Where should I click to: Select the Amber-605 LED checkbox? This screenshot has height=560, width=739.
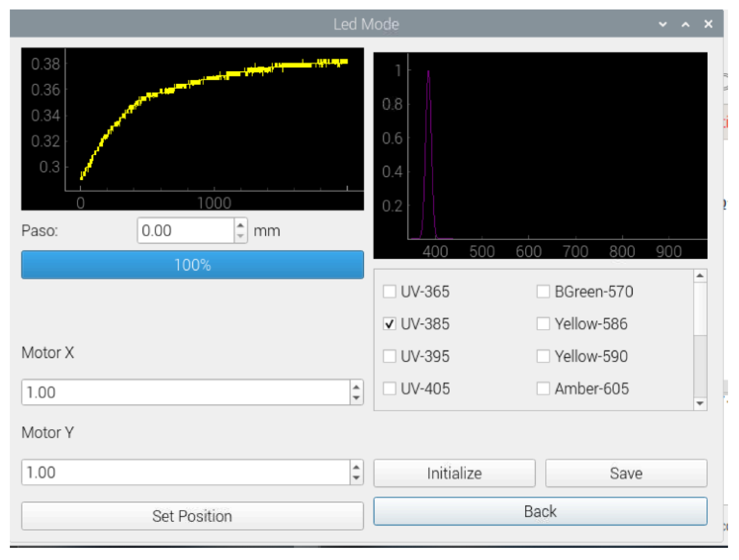click(x=543, y=388)
